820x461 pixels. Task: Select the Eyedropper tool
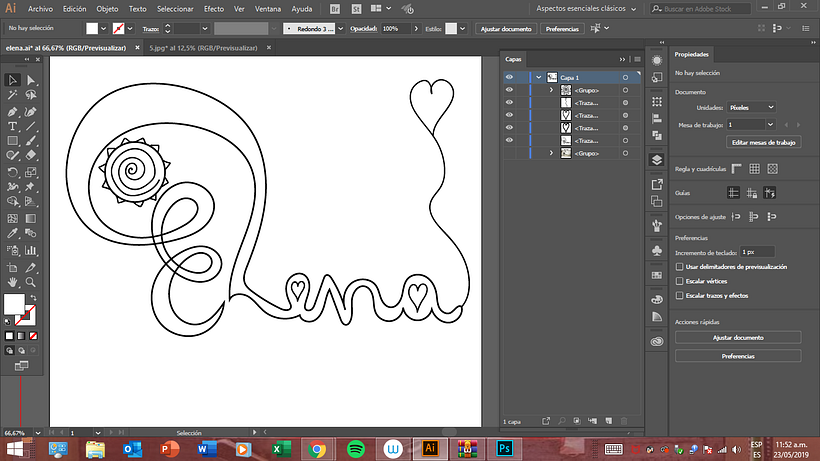[13, 233]
